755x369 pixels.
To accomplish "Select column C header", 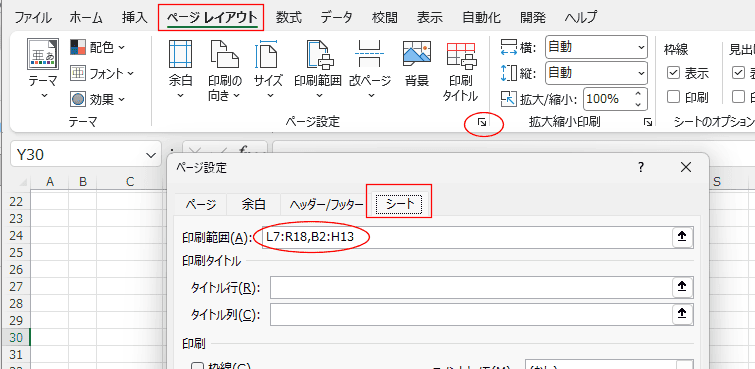I will 130,182.
